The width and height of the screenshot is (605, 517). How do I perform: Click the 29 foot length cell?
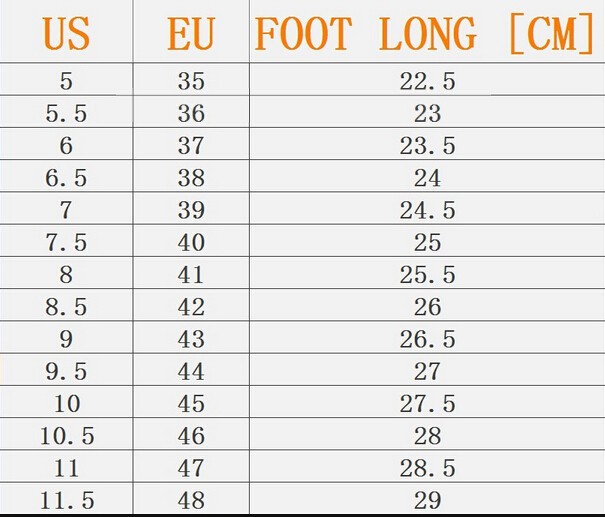pyautogui.click(x=428, y=501)
